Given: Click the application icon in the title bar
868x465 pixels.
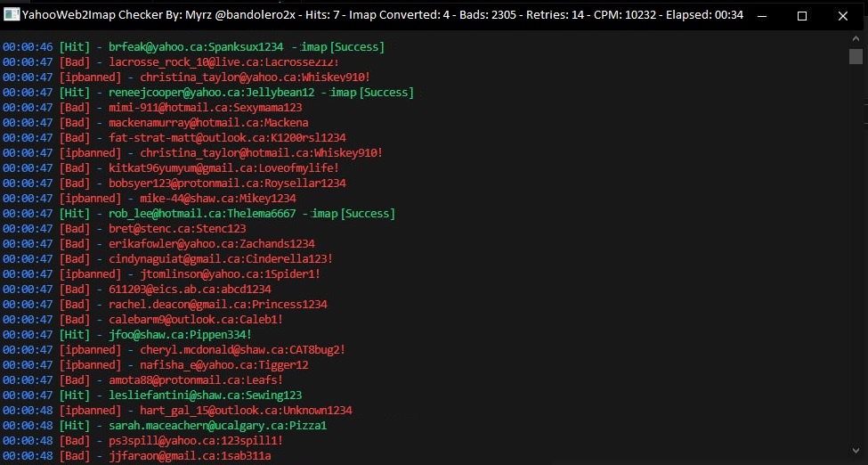Looking at the screenshot, I should [12, 15].
